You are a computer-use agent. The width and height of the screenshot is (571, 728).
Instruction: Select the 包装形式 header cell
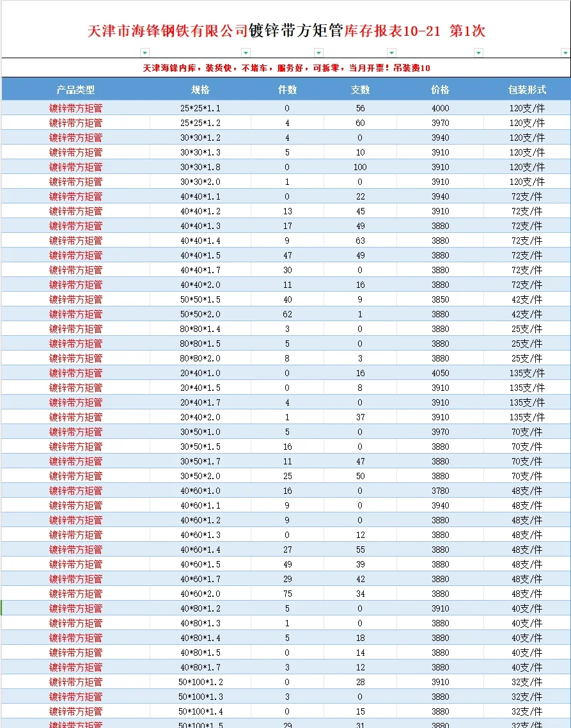pyautogui.click(x=527, y=90)
